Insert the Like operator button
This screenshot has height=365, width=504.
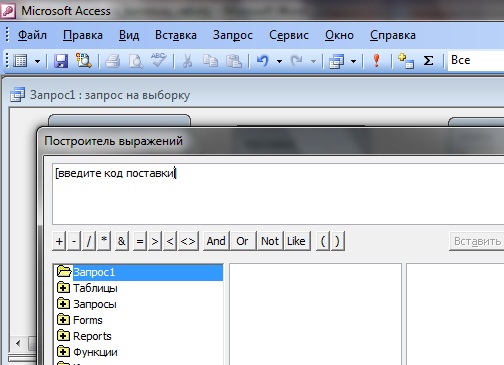(x=296, y=241)
